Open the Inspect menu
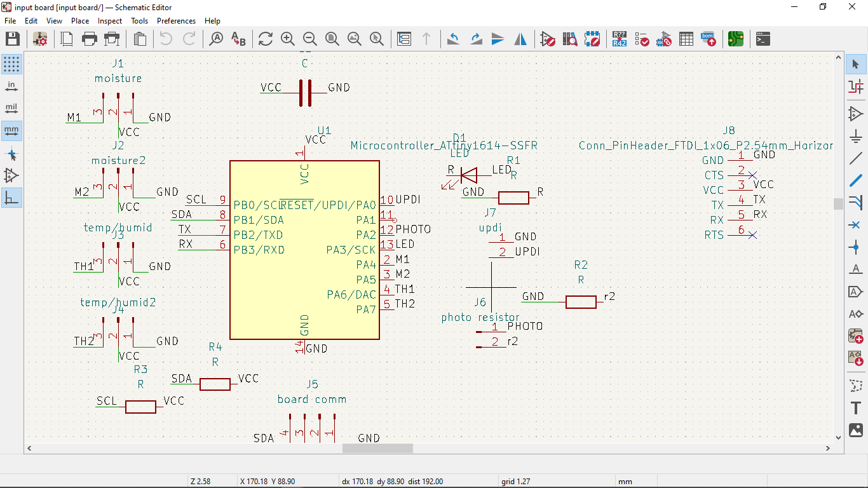Screen dimensions: 868x488 pyautogui.click(x=110, y=21)
